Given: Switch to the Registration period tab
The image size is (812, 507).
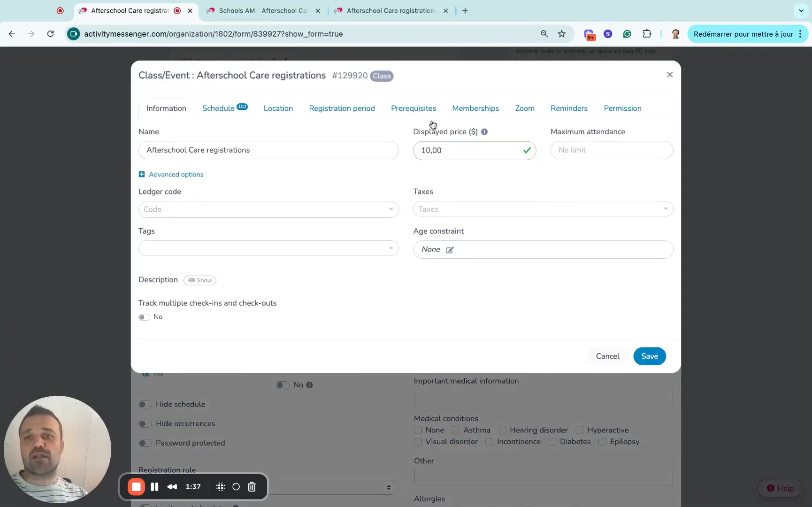Looking at the screenshot, I should click(342, 108).
